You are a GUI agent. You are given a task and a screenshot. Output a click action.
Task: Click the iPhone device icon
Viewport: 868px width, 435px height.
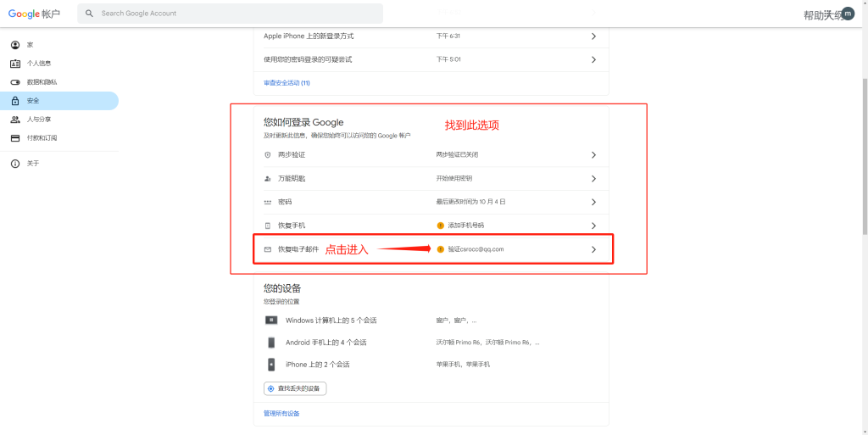271,365
